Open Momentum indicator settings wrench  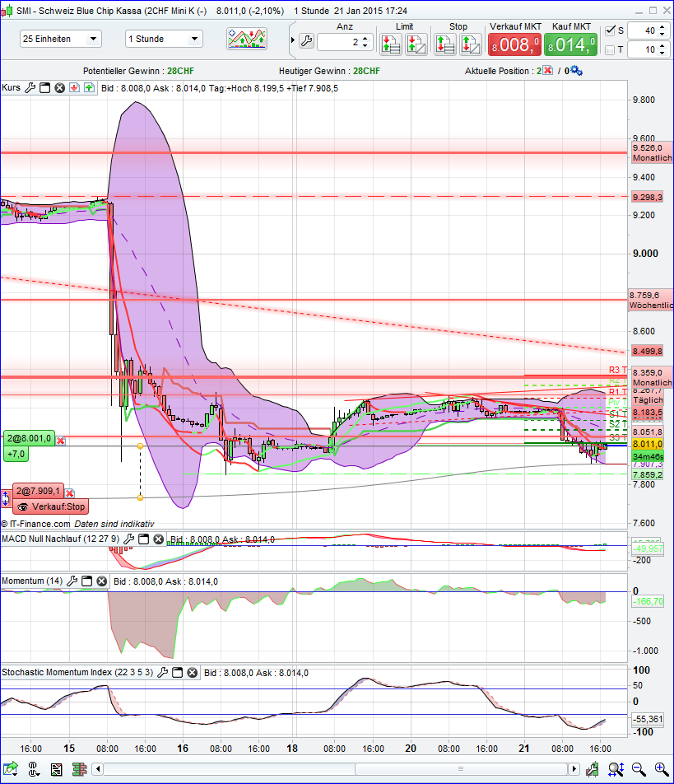(73, 581)
